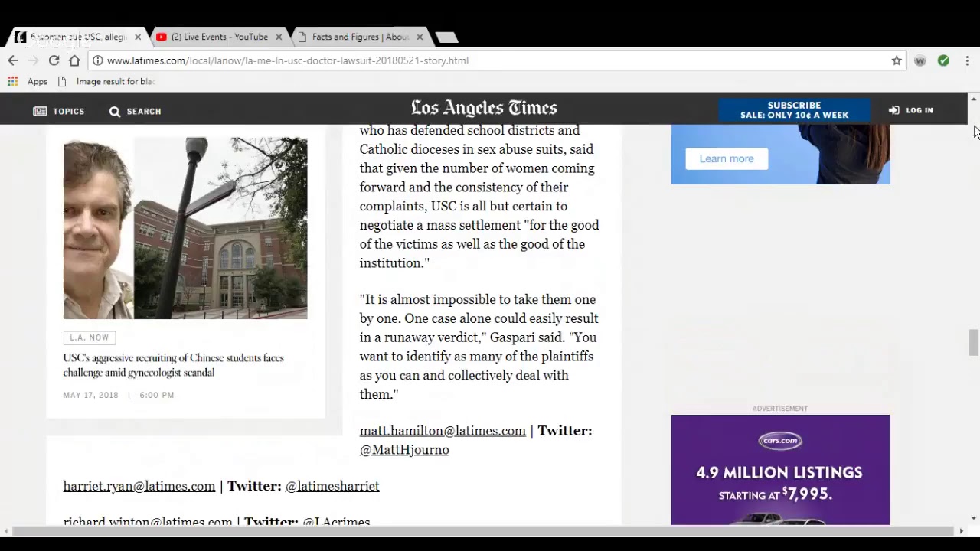This screenshot has height=551, width=980.
Task: Click the address bar URL field
Action: (490, 60)
